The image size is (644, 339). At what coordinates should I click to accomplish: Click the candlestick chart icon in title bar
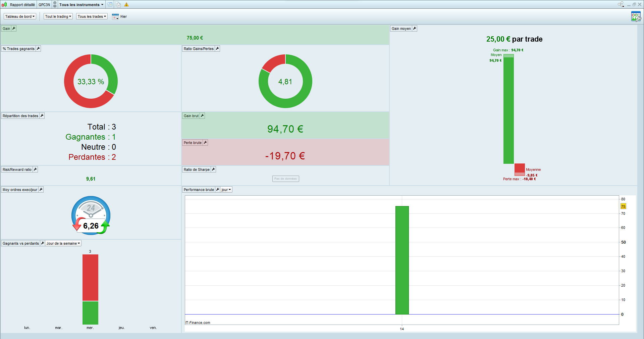tap(4, 5)
